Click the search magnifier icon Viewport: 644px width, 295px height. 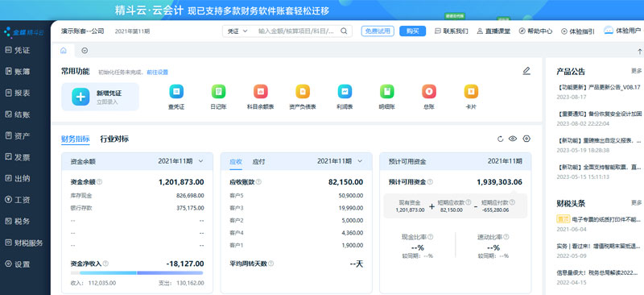click(x=344, y=31)
